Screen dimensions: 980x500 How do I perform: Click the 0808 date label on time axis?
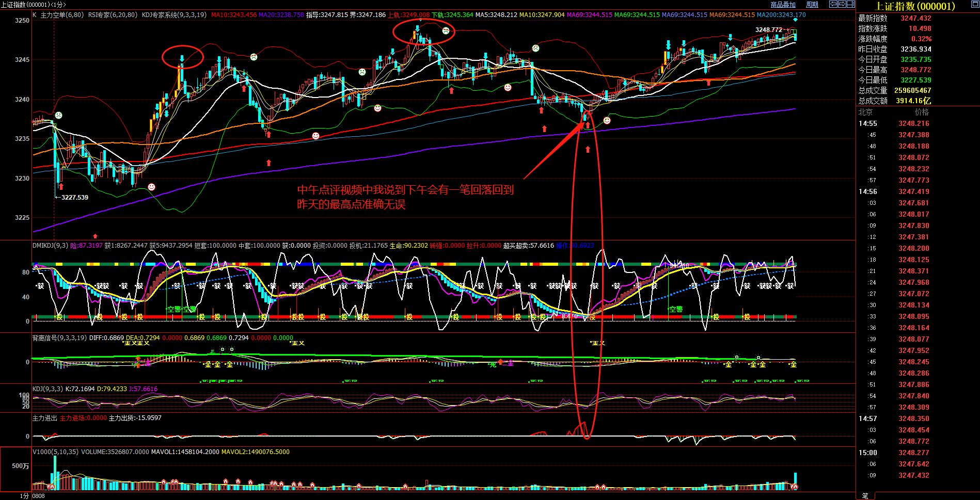[x=39, y=496]
